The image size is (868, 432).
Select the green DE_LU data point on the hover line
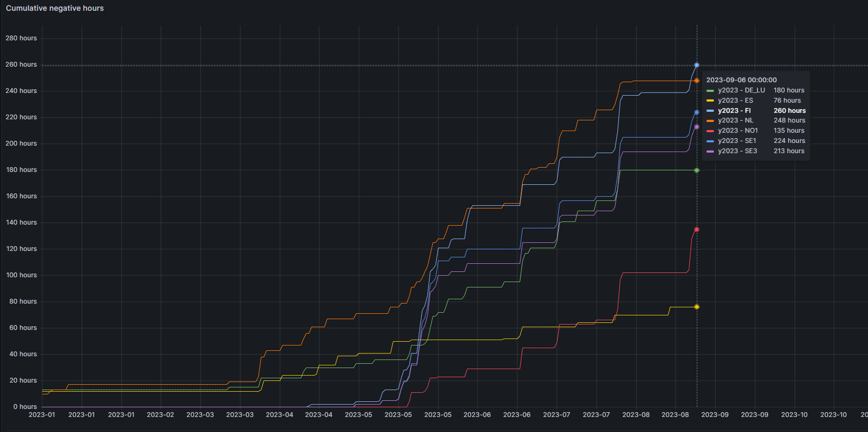click(x=697, y=170)
